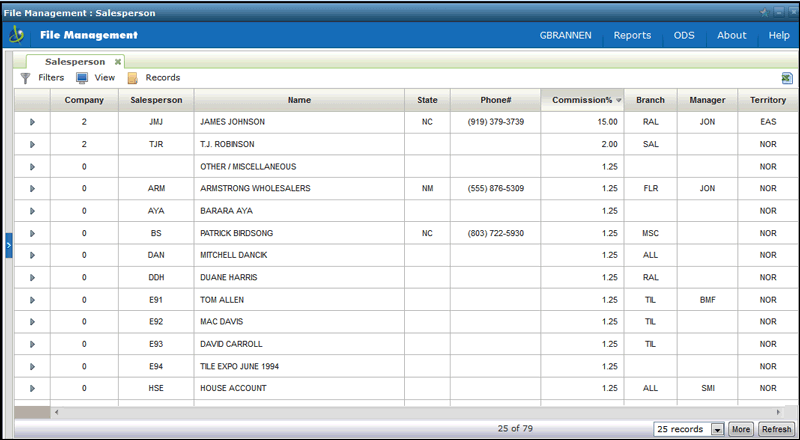Open the View monitor icon

82,78
